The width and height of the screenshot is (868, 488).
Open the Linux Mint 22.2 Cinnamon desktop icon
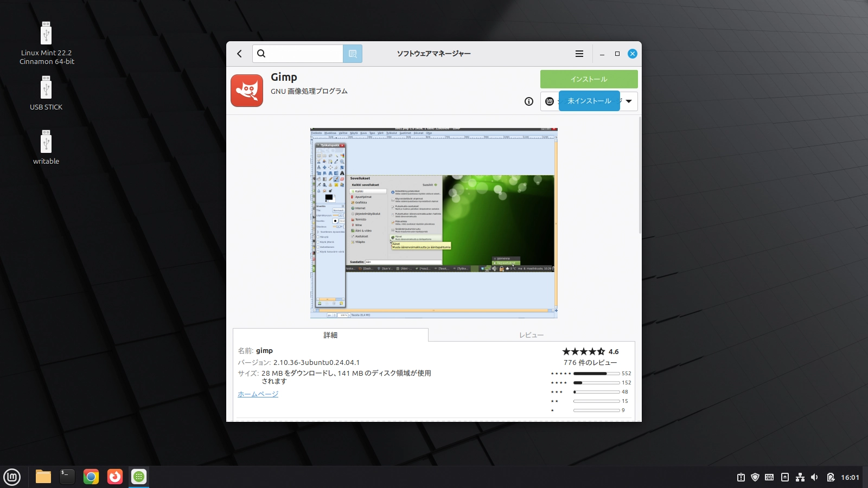click(46, 43)
